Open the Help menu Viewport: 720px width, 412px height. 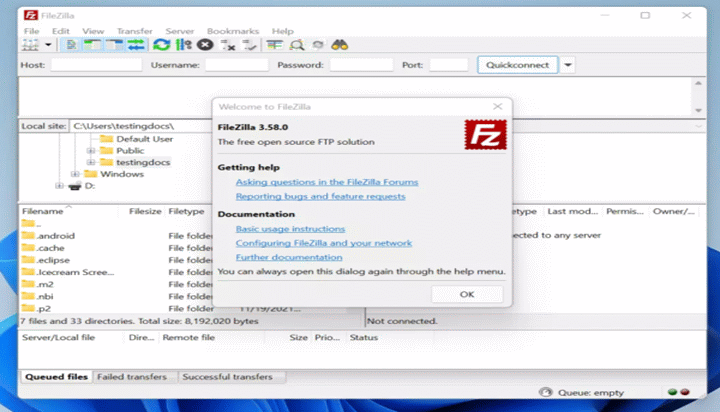click(282, 31)
